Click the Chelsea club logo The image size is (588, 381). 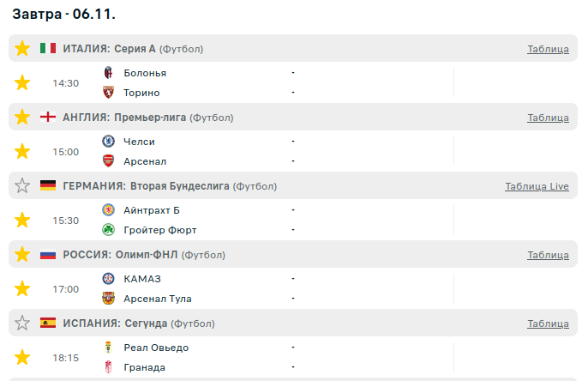(108, 142)
